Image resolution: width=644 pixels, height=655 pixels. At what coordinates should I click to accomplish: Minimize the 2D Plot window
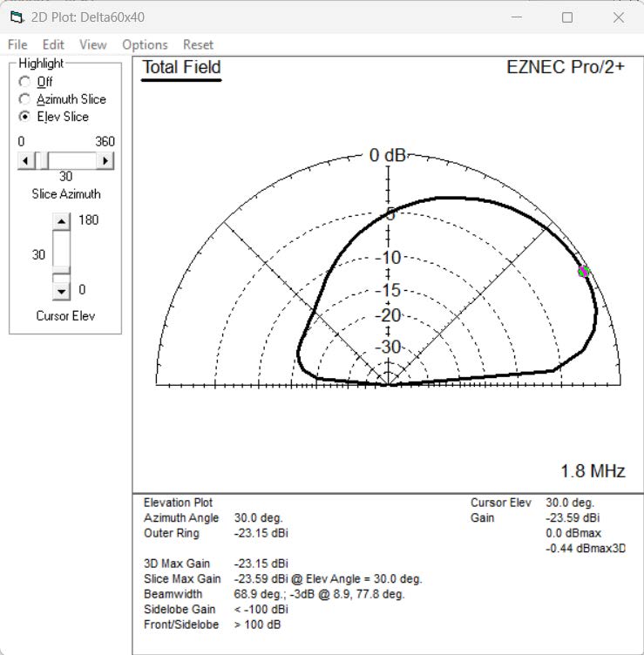517,17
